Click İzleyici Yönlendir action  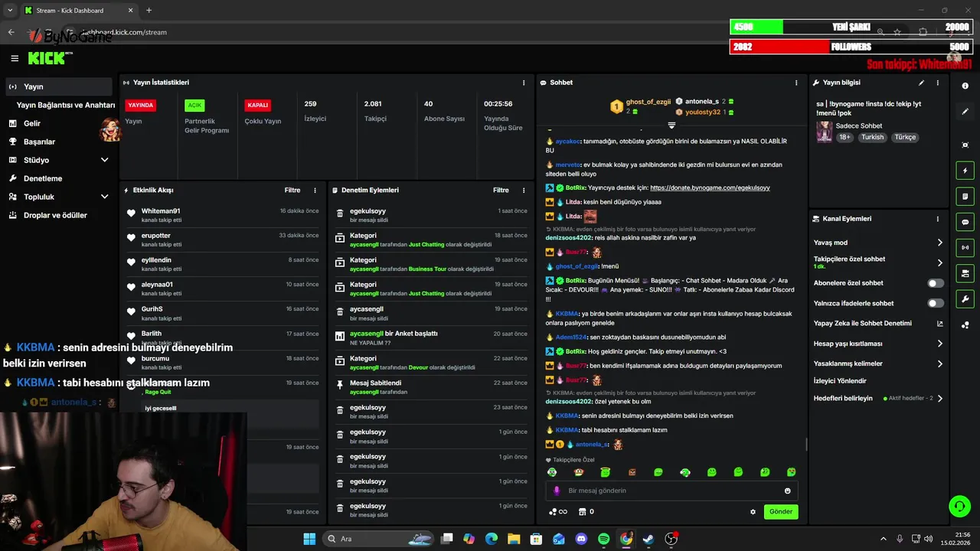840,380
